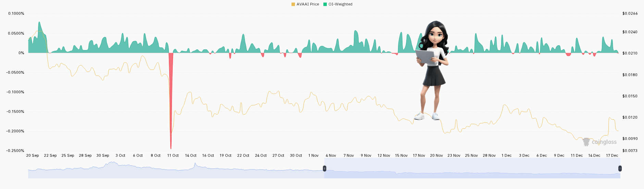Click the 17 Dec date axis label
This screenshot has width=644, height=189.
(612, 155)
